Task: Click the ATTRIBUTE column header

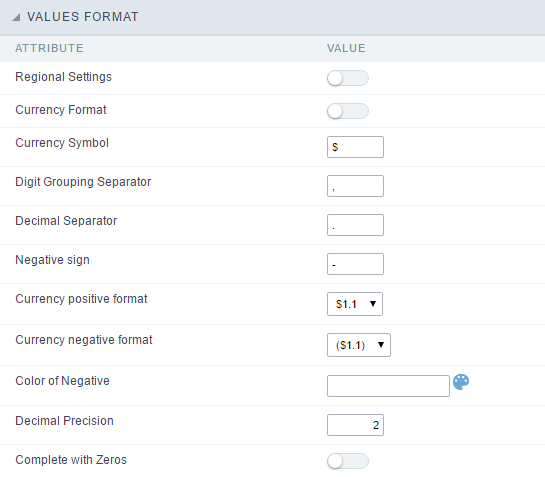Action: 49,48
